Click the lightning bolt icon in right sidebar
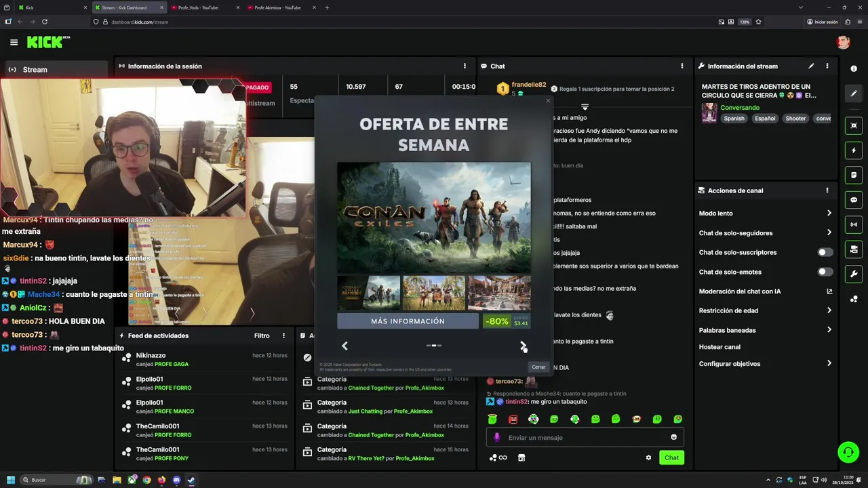Image resolution: width=868 pixels, height=488 pixels. 854,150
